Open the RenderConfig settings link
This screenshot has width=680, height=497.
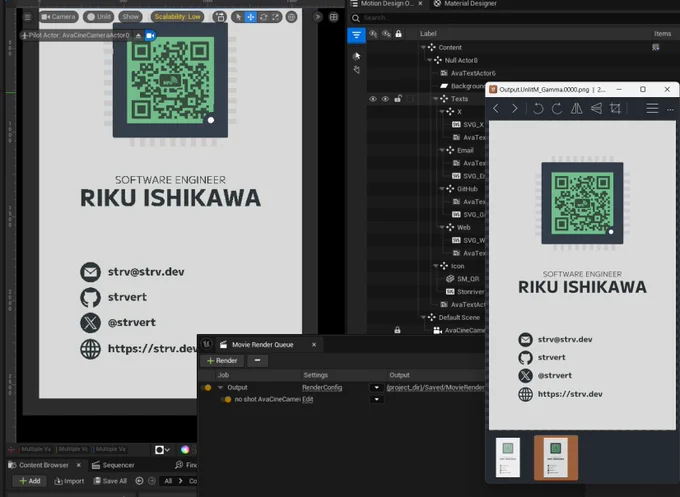point(322,388)
